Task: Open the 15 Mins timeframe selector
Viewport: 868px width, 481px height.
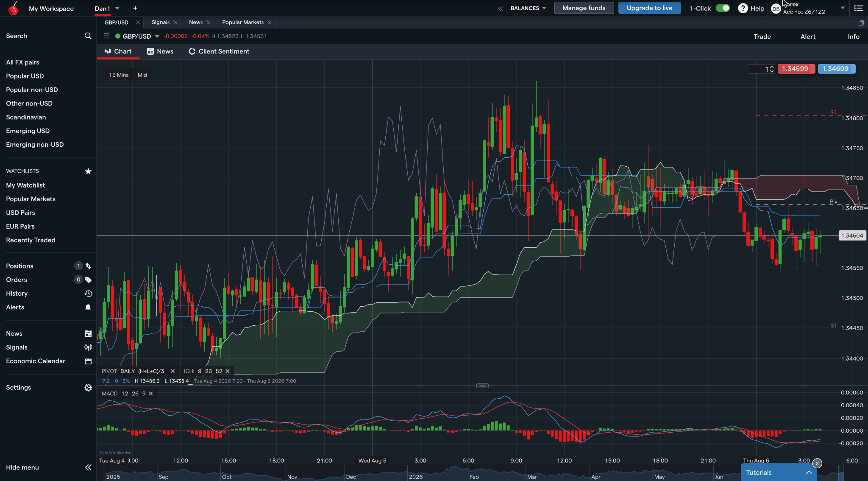Action: tap(119, 75)
